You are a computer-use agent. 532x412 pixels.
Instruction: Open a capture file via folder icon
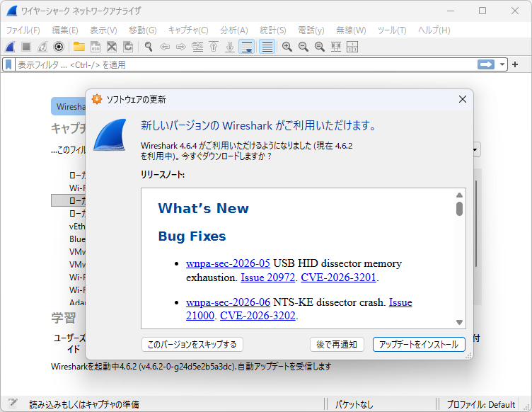[79, 47]
